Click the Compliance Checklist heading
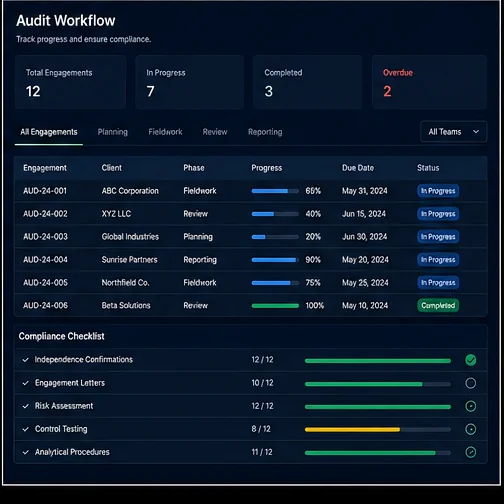 [x=61, y=336]
